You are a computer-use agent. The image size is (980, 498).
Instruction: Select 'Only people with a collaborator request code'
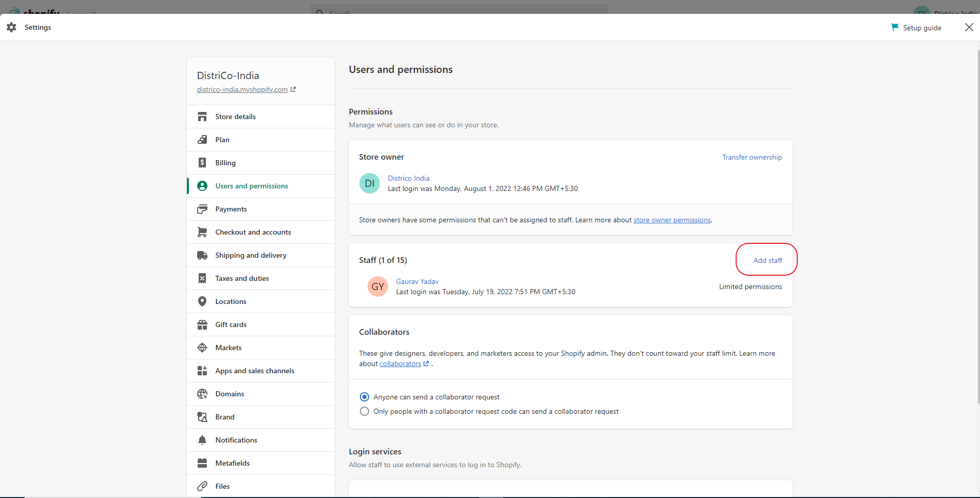[364, 411]
